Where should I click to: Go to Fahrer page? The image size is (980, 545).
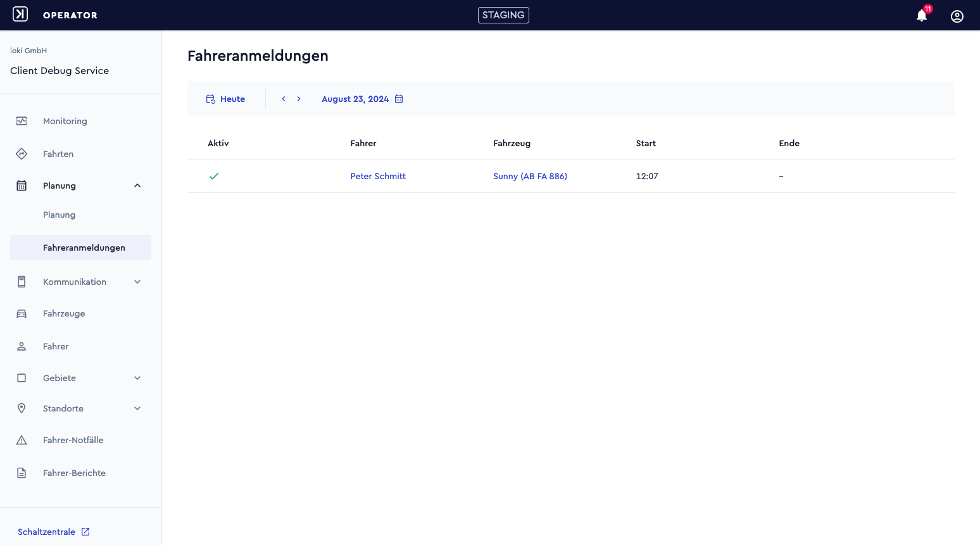pos(56,346)
